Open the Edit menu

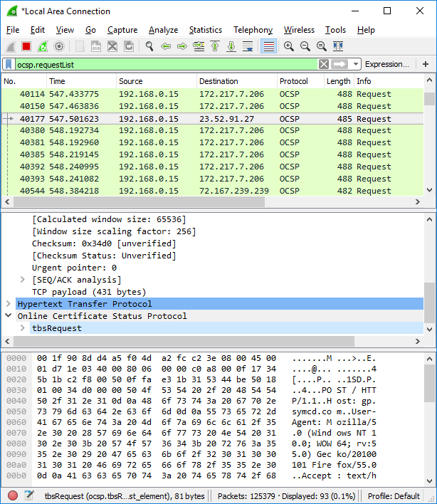pos(37,30)
